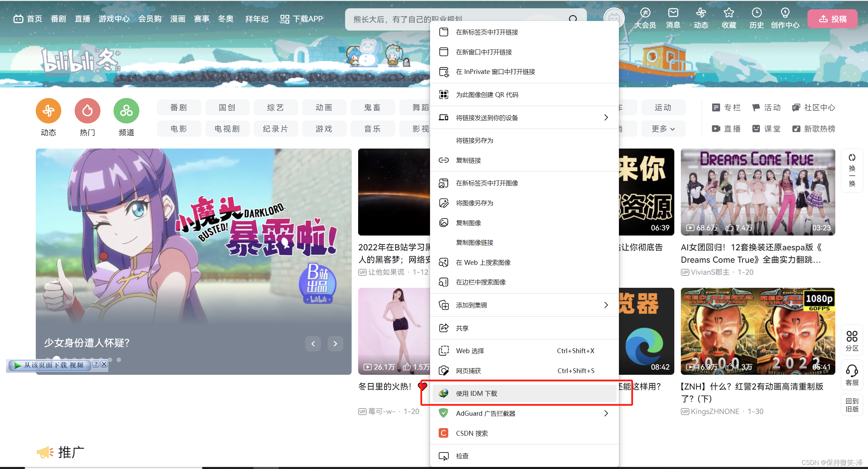868x469 pixels.
Task: Select 在新窗口中打开链接 menu item
Action: [x=524, y=52]
